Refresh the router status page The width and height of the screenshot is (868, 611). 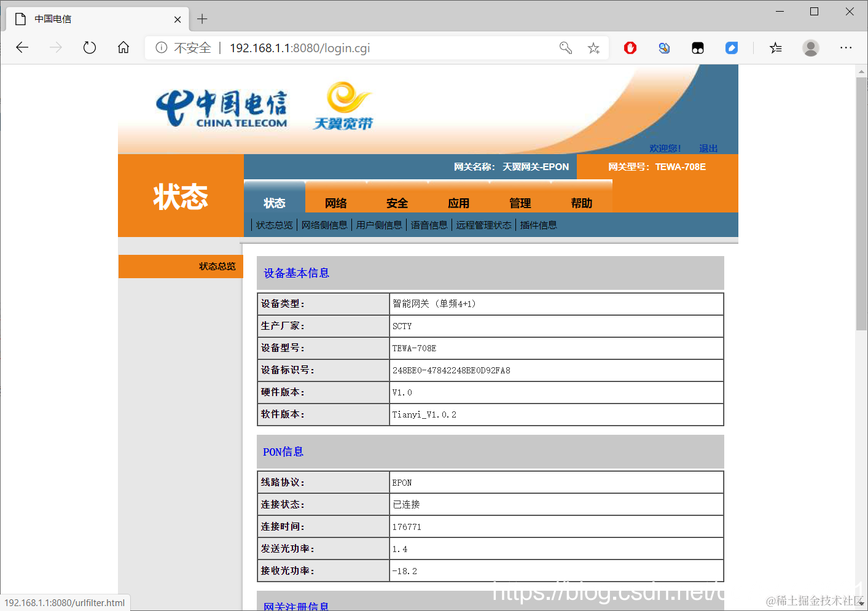tap(89, 47)
